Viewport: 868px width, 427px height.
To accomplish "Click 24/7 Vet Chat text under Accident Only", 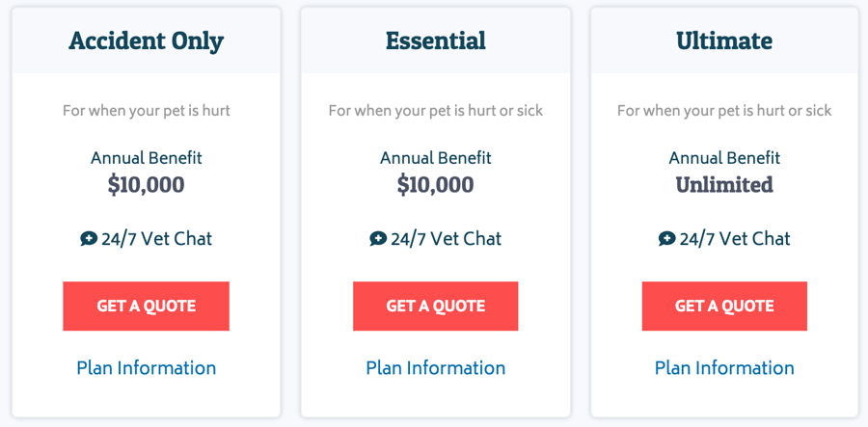I will [156, 239].
